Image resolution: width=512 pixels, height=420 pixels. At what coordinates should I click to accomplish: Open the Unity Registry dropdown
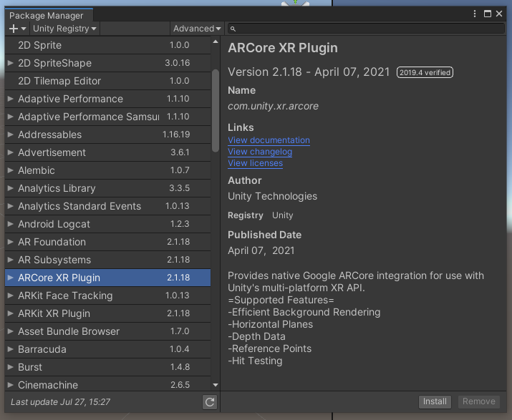click(x=64, y=29)
